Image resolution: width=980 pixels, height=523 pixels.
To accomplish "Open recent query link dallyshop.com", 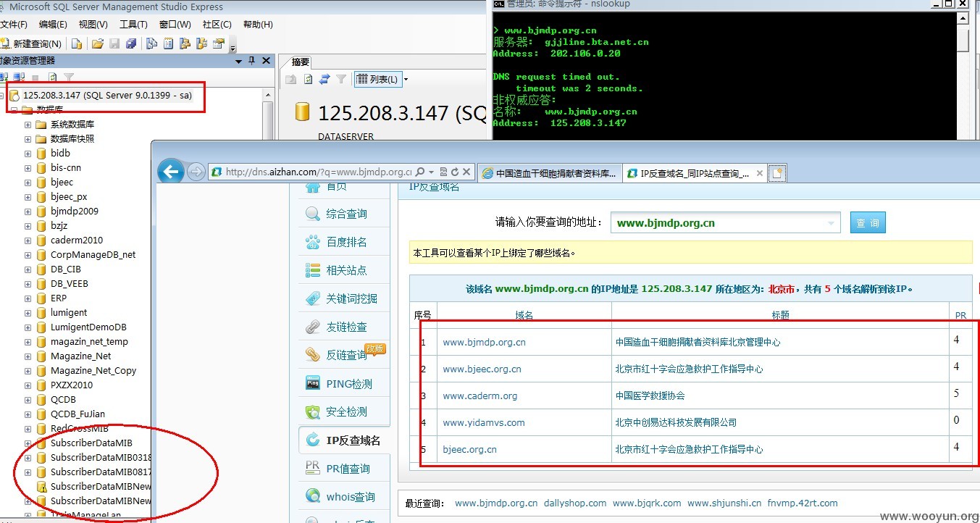I will click(x=575, y=503).
